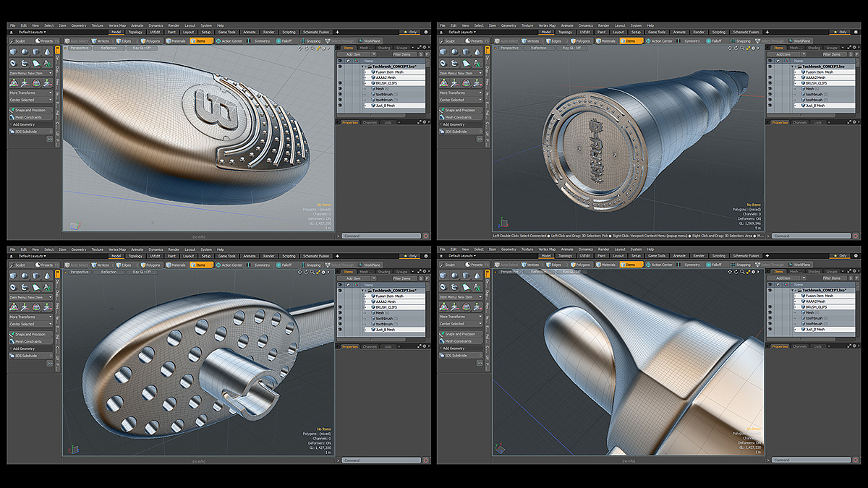The image size is (868, 488).
Task: Select Fusion Item Mesh in bottom-left window
Action: click(394, 296)
